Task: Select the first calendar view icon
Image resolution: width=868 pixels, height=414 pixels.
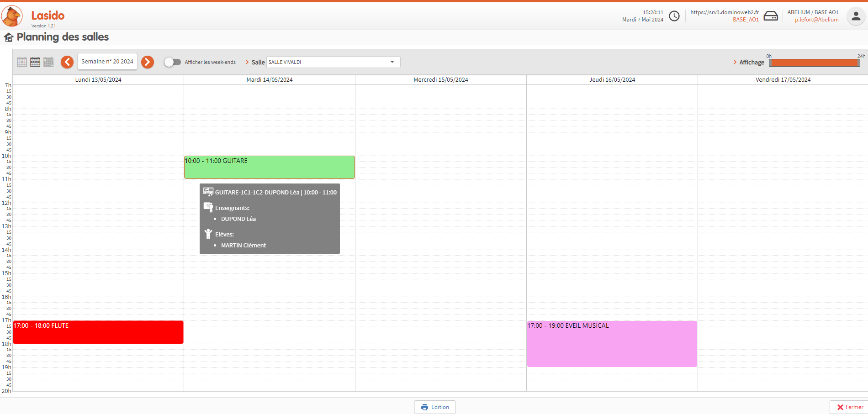Action: click(x=22, y=62)
